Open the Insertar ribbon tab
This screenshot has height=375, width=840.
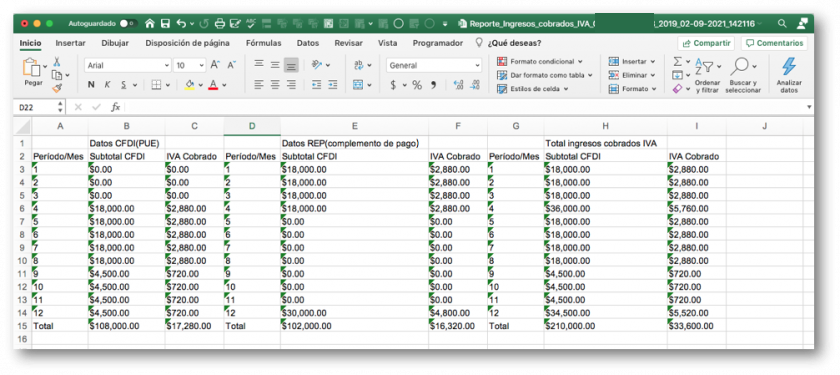point(70,43)
